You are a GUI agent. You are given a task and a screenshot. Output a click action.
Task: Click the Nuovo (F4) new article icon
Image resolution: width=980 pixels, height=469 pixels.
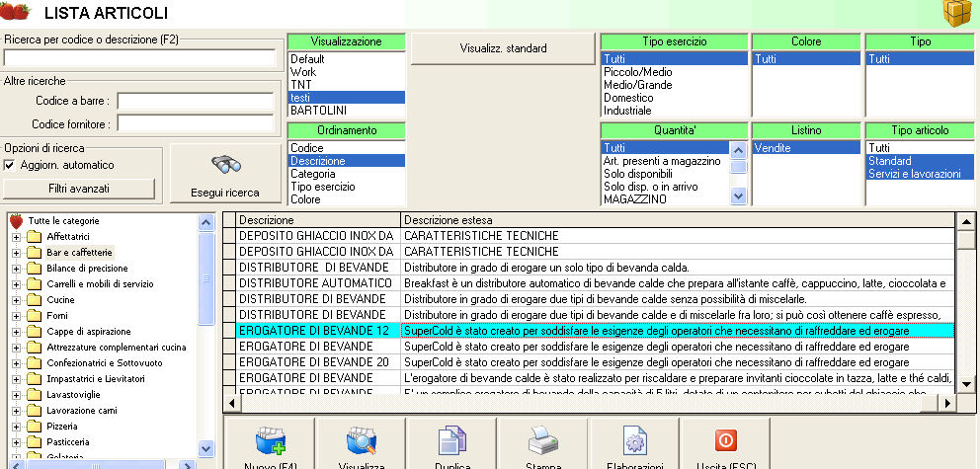[x=269, y=442]
